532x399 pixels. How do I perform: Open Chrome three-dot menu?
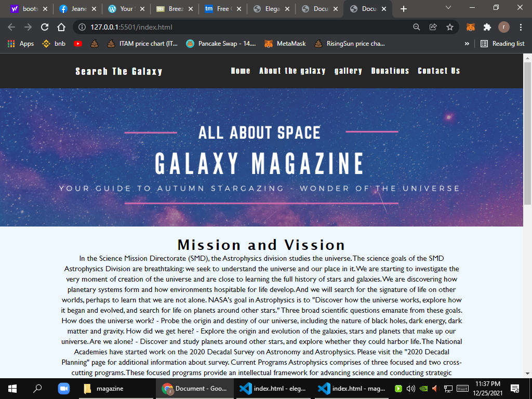click(x=520, y=27)
